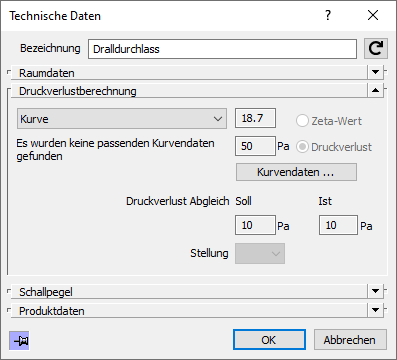Click the 'Bezeichnung' label
The image size is (397, 360).
[50, 49]
